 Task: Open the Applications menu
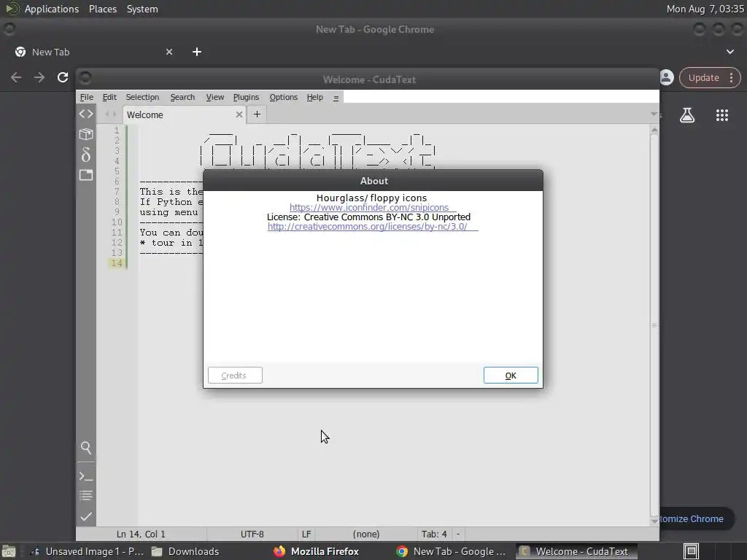click(x=52, y=9)
